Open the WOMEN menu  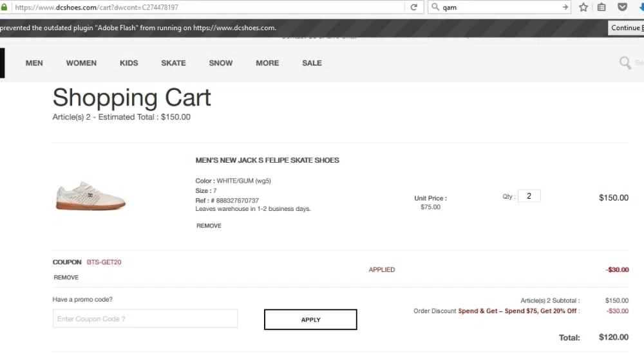pyautogui.click(x=81, y=63)
